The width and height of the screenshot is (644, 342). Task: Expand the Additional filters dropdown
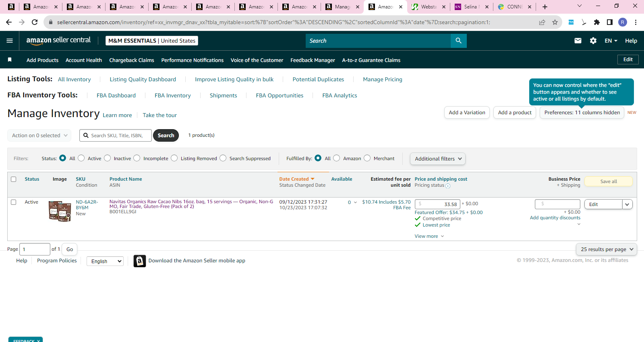coord(438,159)
